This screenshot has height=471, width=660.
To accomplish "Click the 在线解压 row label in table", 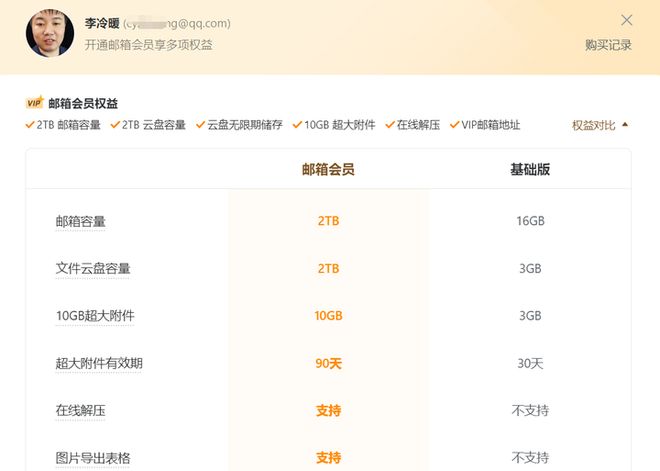I will 81,411.
